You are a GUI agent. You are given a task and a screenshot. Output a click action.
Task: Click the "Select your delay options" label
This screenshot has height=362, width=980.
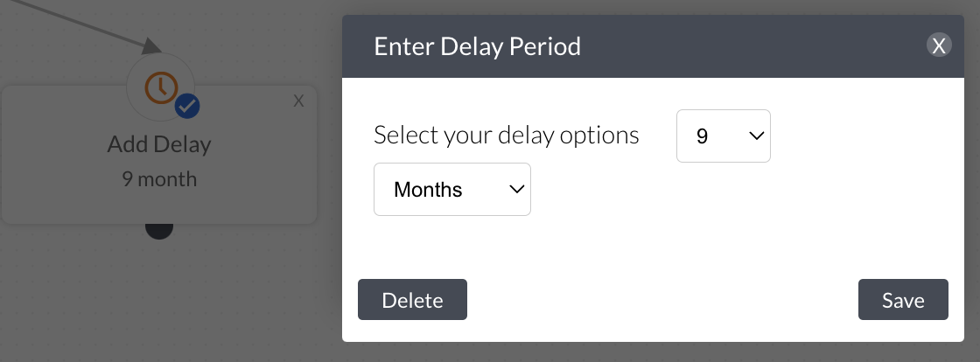coord(506,136)
